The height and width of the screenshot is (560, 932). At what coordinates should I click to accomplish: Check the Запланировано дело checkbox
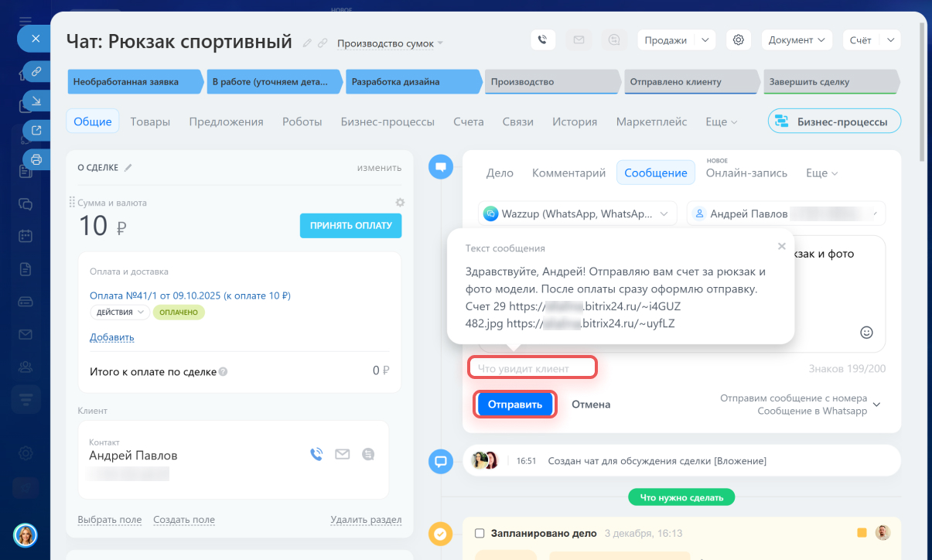tap(480, 534)
